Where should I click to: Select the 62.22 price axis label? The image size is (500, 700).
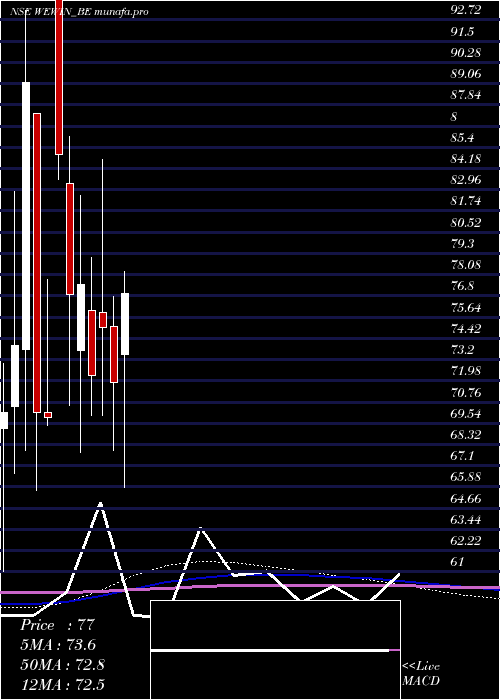466,541
